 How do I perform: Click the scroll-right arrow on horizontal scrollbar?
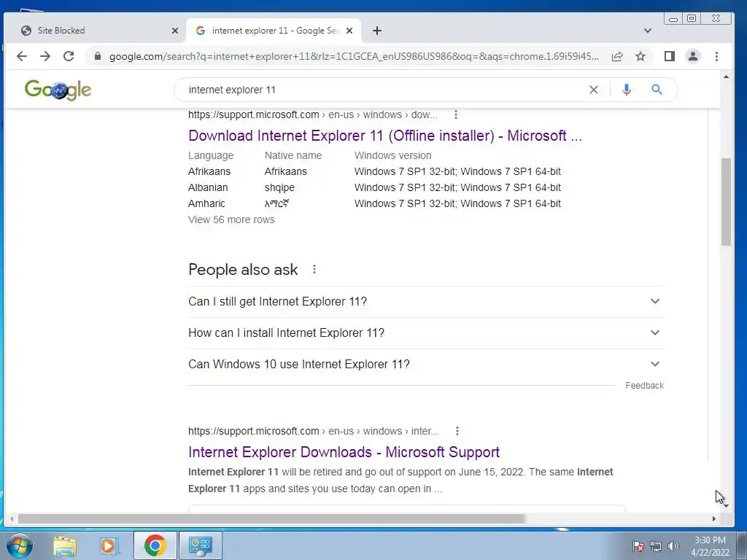click(713, 518)
